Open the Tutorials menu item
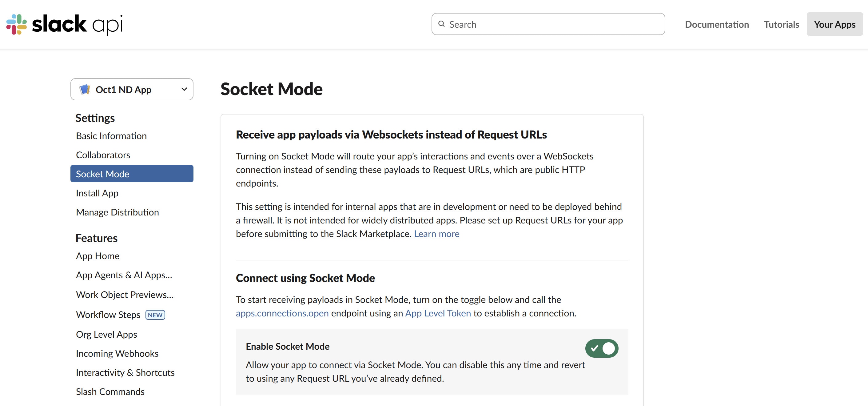The image size is (868, 406). point(781,24)
